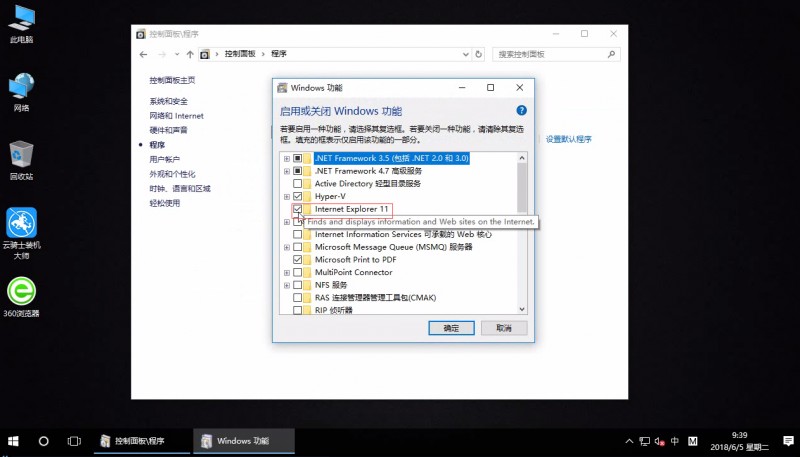800x457 pixels.
Task: Open Cortana search circle on taskbar
Action: pyautogui.click(x=43, y=441)
